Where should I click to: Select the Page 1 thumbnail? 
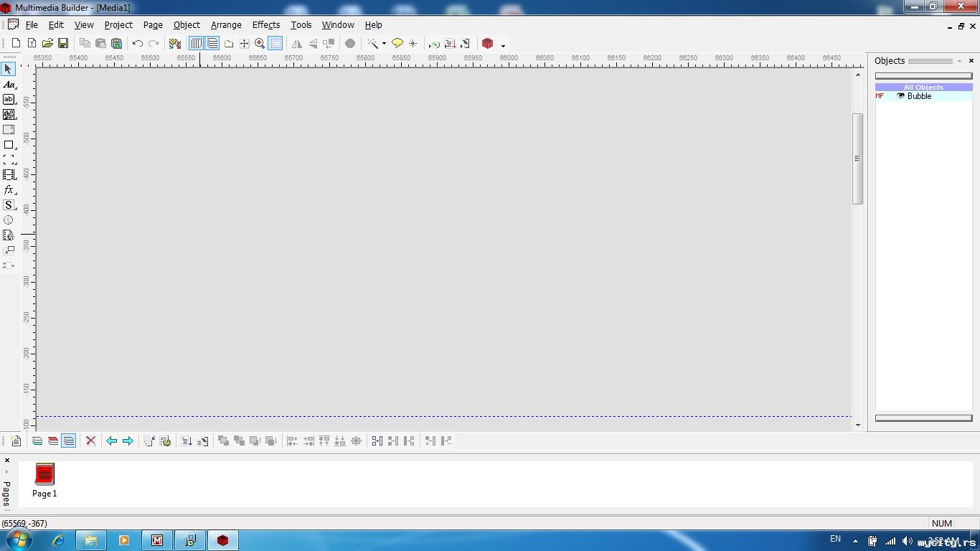(44, 480)
